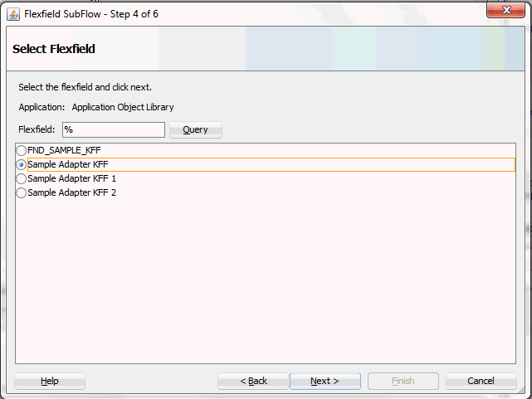532x399 pixels.
Task: Click the Application Object Library text
Action: tap(123, 108)
